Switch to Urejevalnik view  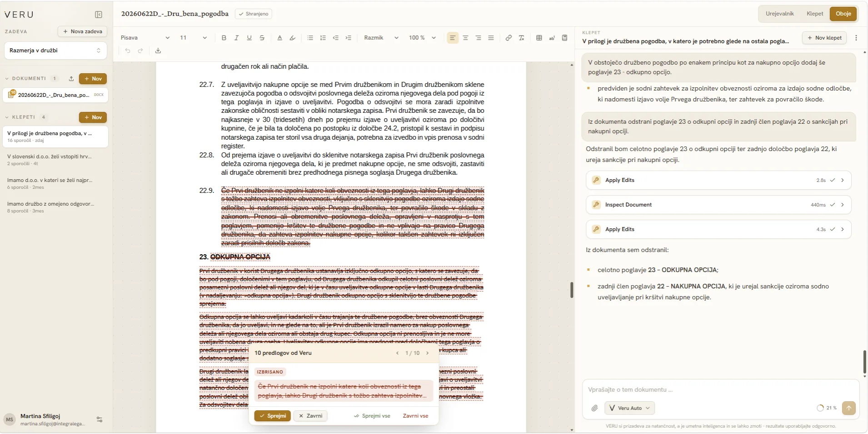point(779,14)
